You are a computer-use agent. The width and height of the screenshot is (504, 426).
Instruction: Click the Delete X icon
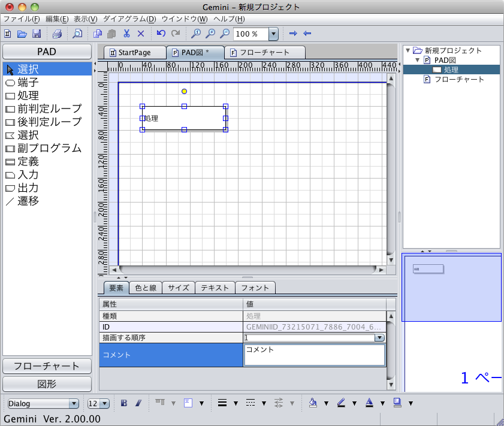point(141,34)
